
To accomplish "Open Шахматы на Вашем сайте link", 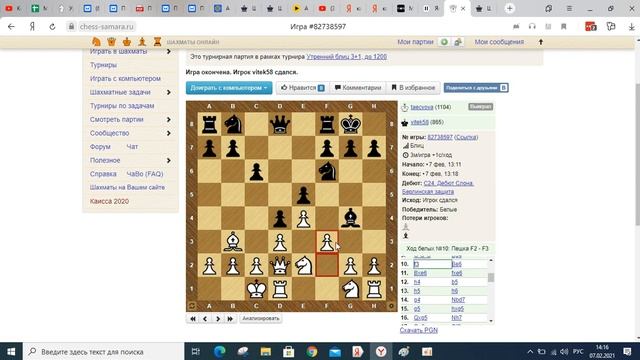I will [x=127, y=187].
